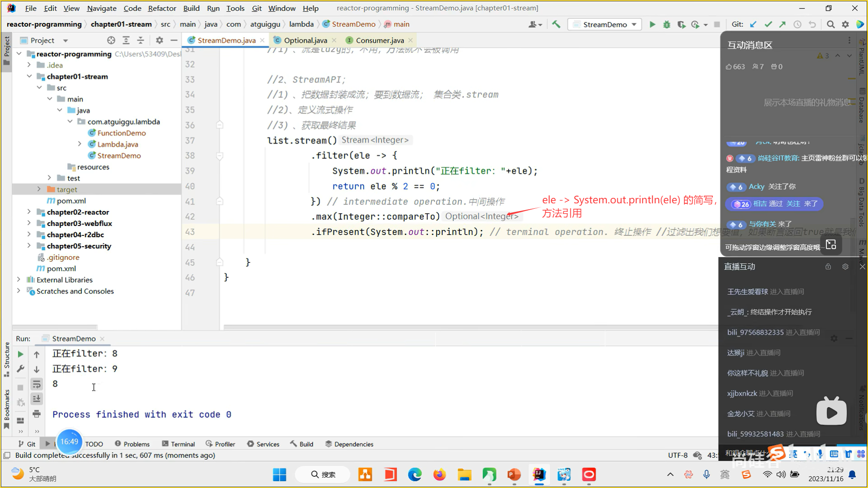868x488 pixels.
Task: Expand the chapter02-reactor module
Action: 29,212
